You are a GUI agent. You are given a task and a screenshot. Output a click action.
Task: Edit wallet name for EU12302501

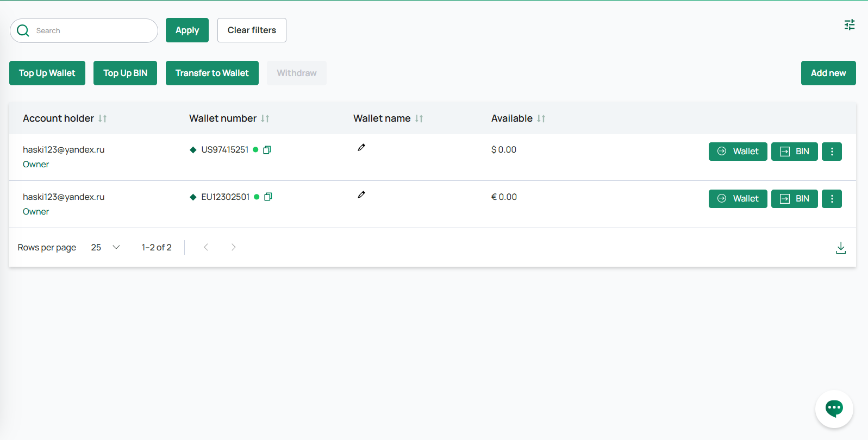click(x=361, y=195)
